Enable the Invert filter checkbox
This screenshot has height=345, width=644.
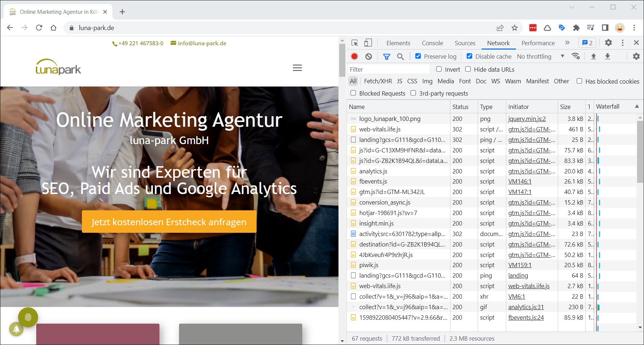[x=439, y=69]
